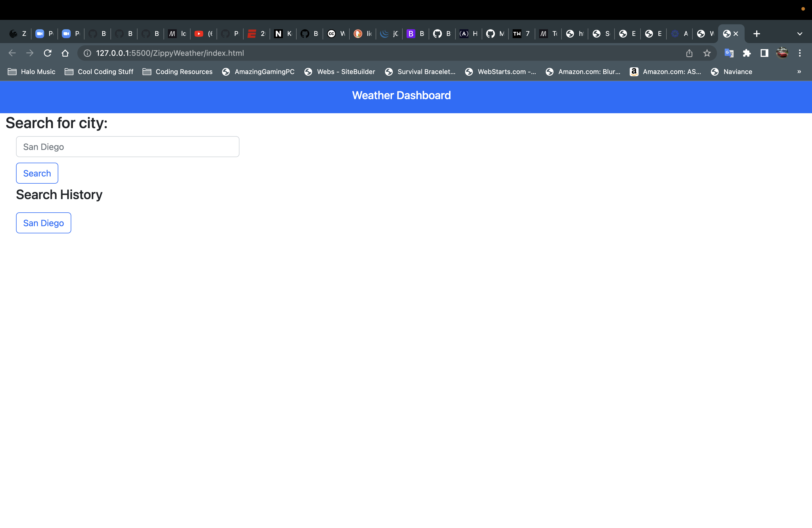Show hidden bookmarks with double chevron
This screenshot has height=528, width=812.
point(799,72)
